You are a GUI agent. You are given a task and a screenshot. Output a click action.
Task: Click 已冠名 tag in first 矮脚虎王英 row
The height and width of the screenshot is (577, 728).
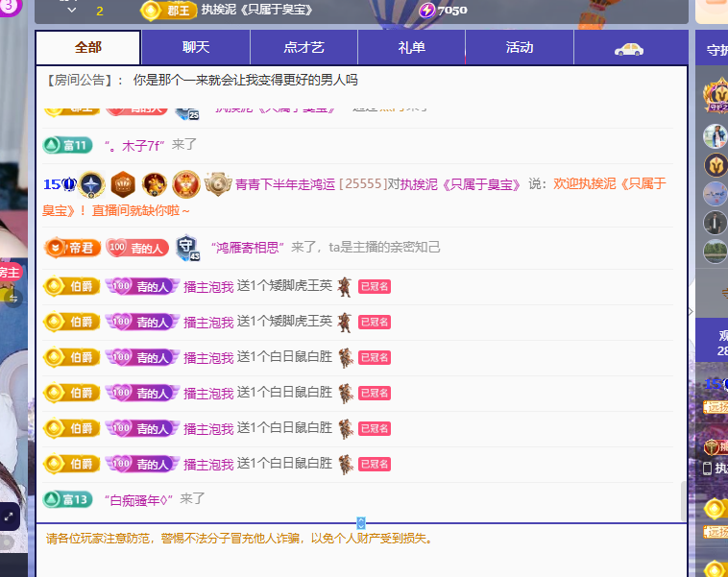(375, 286)
